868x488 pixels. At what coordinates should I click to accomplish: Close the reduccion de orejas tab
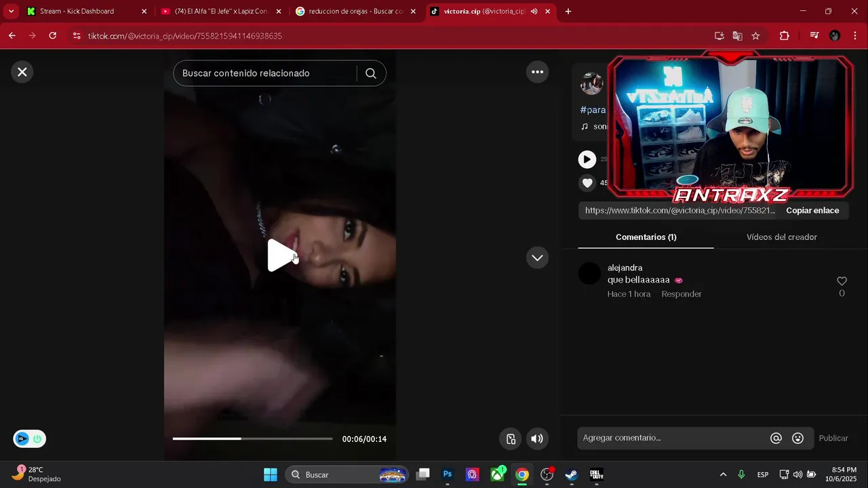(x=413, y=12)
